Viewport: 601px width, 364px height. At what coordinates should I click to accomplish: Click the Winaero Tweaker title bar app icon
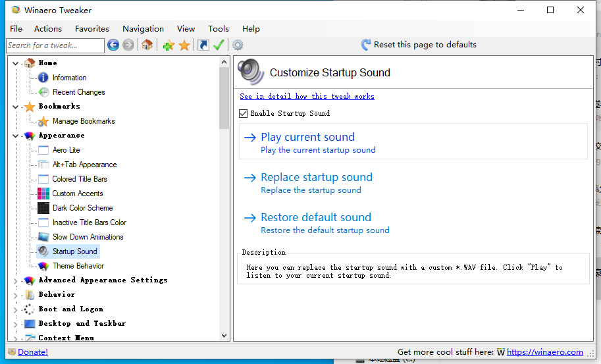point(16,10)
